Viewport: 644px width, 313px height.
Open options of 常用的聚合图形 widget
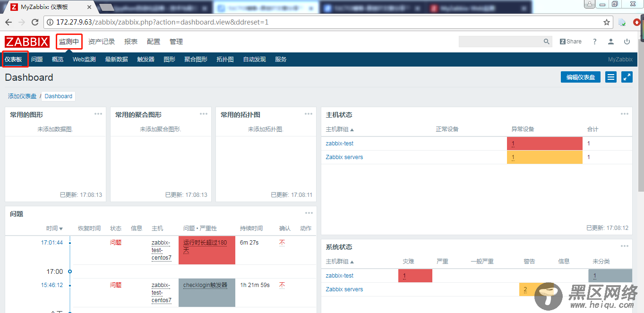point(204,114)
